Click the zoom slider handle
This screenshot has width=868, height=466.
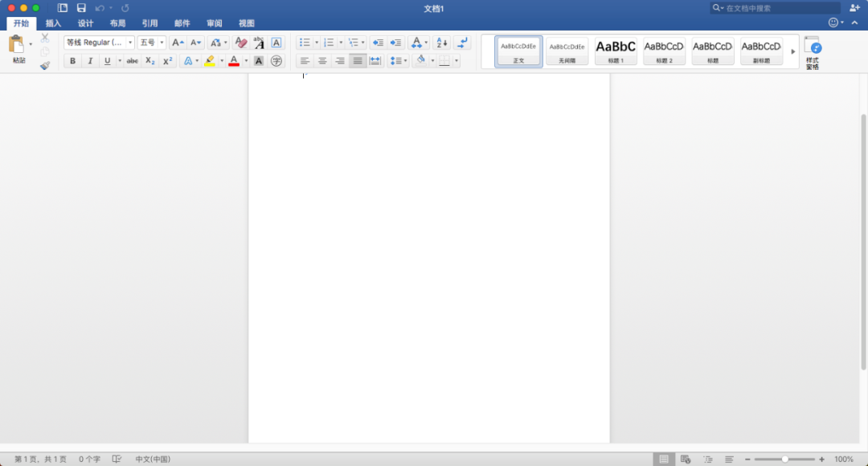(x=785, y=460)
